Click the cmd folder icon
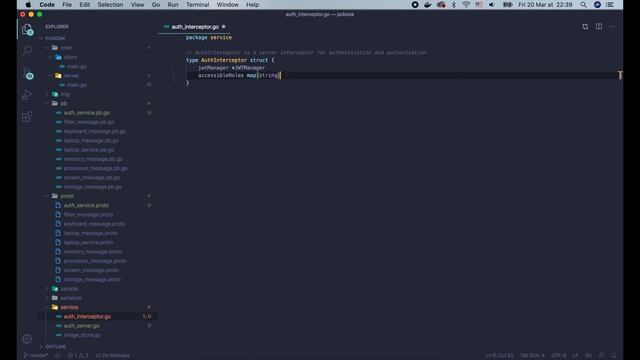Viewport: 640px width, 360px height. click(x=55, y=48)
